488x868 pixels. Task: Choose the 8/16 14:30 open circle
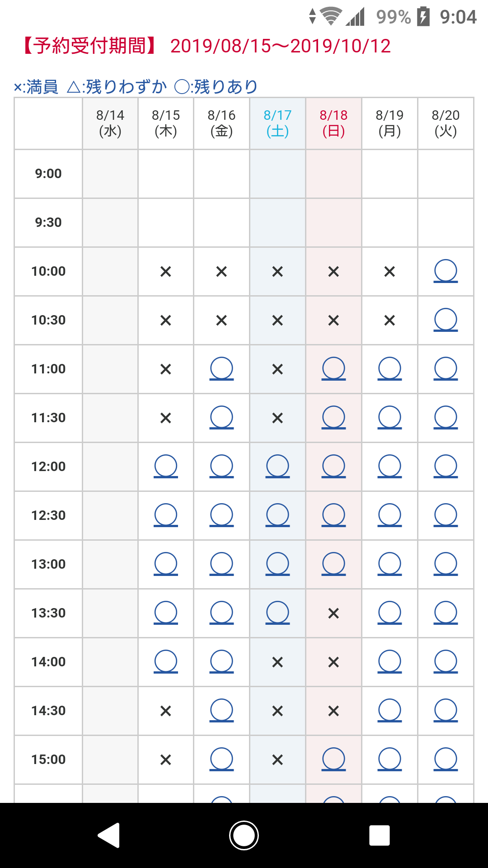click(x=221, y=711)
